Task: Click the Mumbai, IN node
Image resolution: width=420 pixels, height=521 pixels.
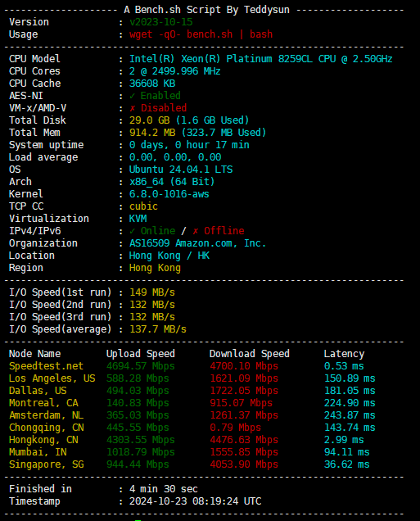Action: [x=38, y=452]
